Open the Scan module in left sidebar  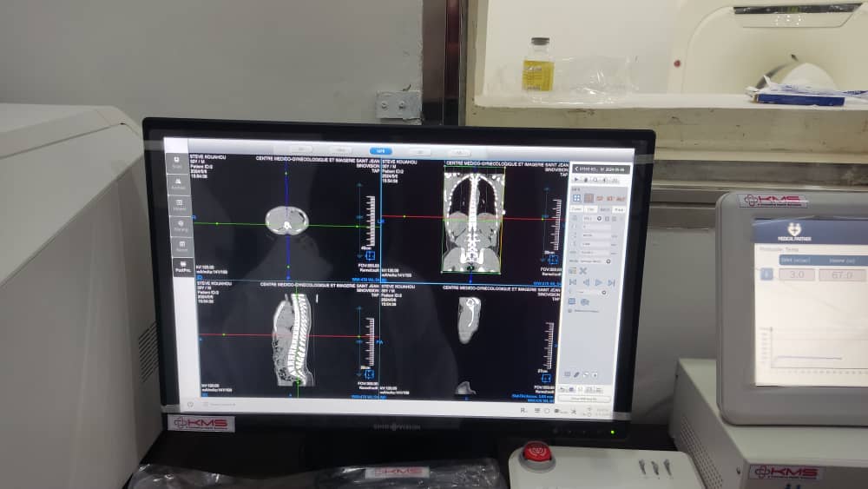coord(177,163)
